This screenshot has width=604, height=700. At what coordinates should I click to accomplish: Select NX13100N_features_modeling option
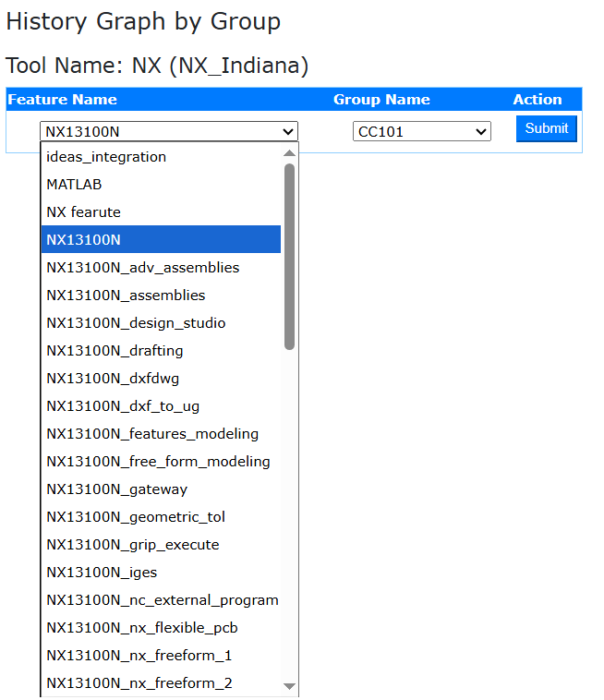click(x=161, y=433)
